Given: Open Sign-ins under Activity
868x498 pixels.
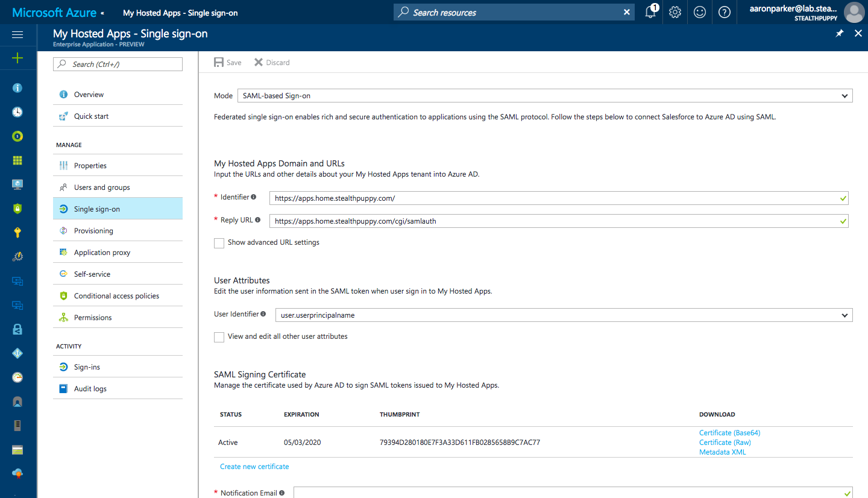Looking at the screenshot, I should click(x=118, y=367).
